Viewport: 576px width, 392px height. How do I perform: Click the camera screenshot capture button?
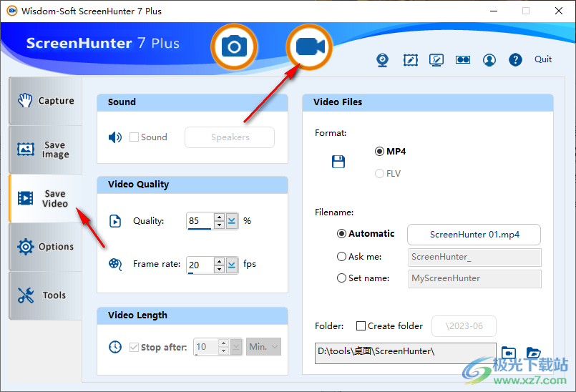(234, 47)
